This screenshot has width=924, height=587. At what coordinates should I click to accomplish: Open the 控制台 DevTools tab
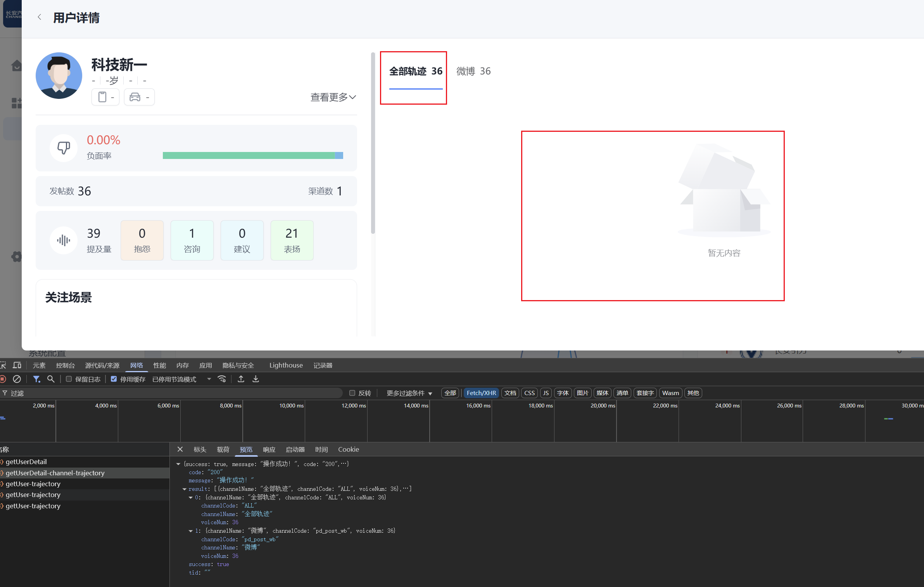click(65, 365)
